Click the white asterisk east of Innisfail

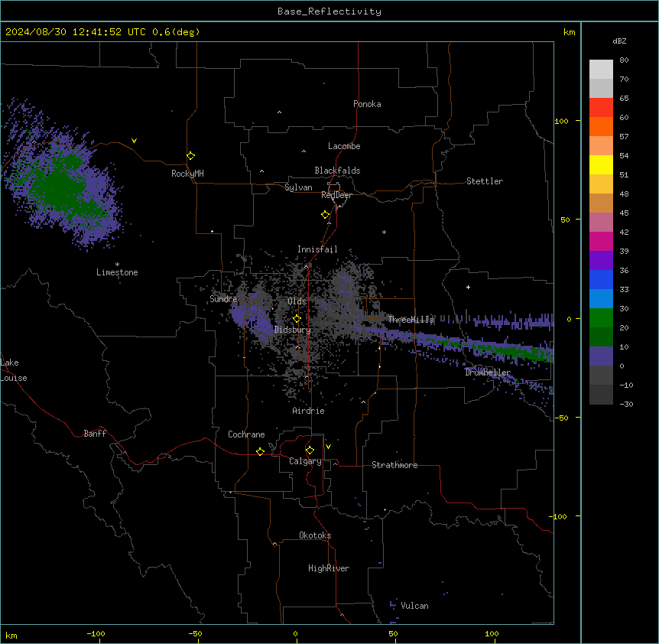click(384, 232)
